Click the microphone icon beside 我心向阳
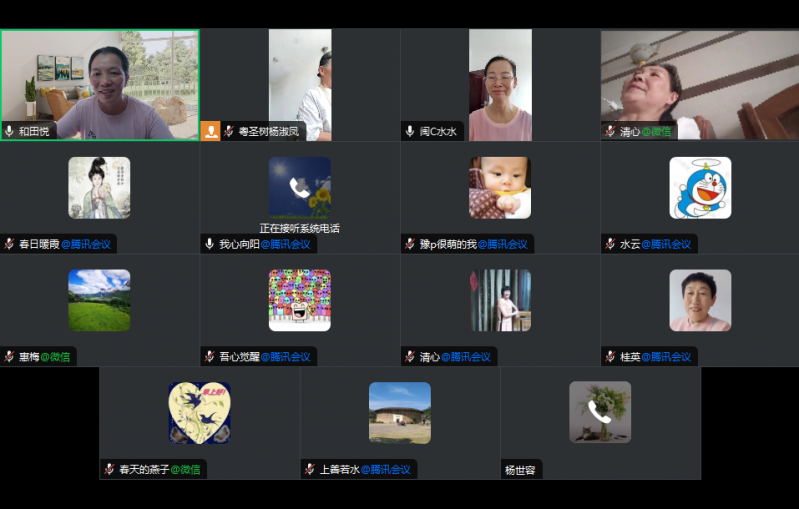The width and height of the screenshot is (799, 509). click(210, 244)
